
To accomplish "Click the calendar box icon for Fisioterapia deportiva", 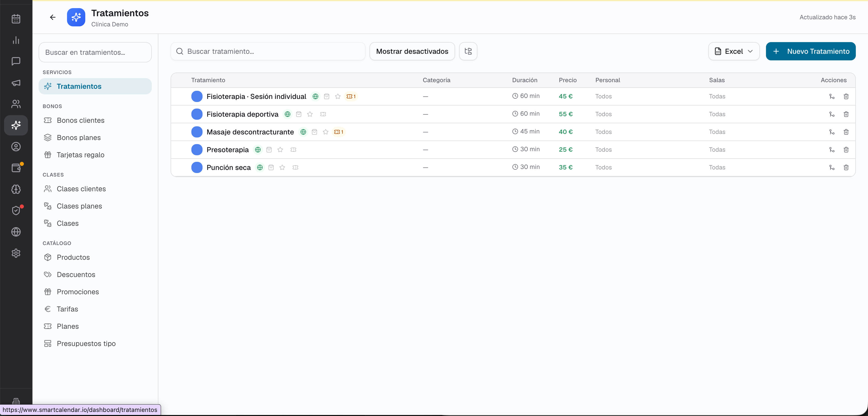I will [298, 114].
